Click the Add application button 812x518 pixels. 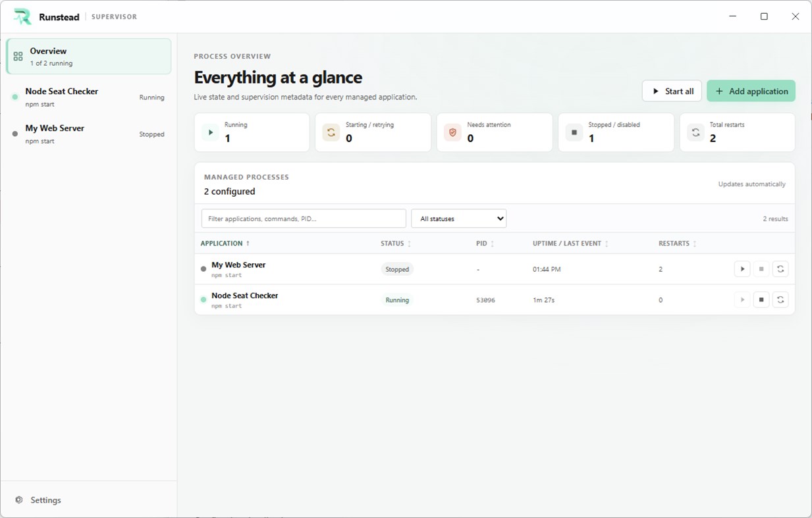751,91
